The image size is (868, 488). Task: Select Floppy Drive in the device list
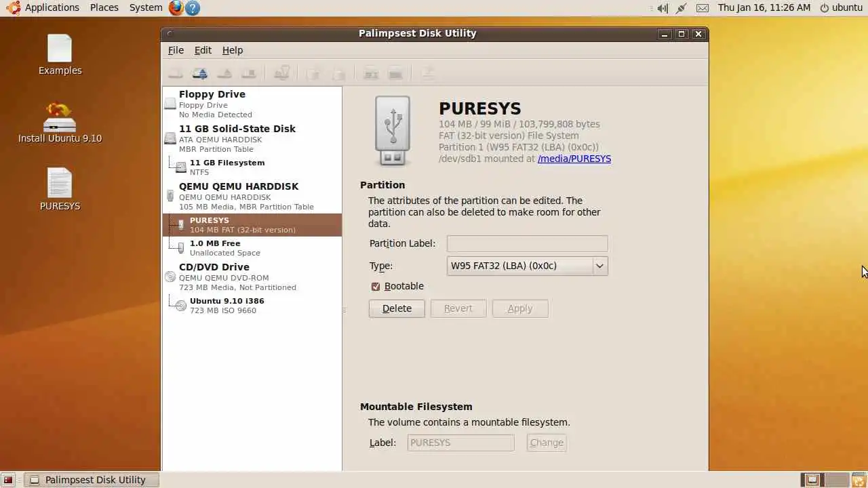click(x=252, y=104)
